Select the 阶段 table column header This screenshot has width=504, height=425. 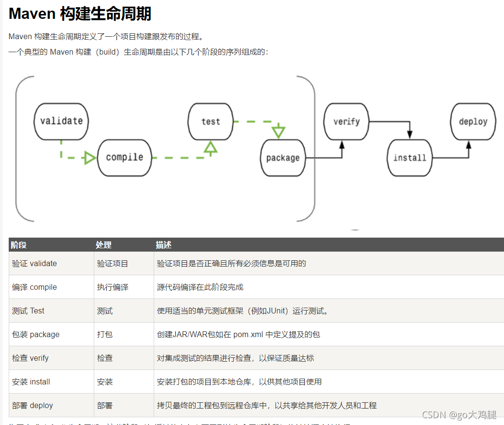[x=17, y=245]
